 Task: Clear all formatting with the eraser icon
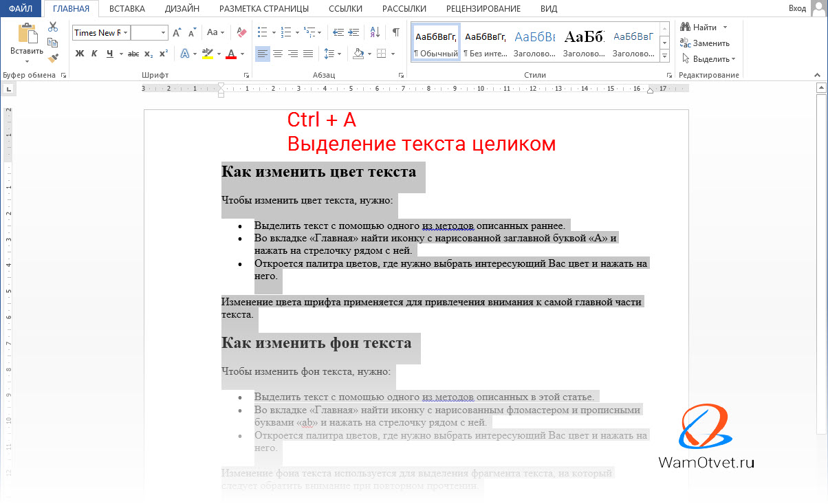point(241,32)
